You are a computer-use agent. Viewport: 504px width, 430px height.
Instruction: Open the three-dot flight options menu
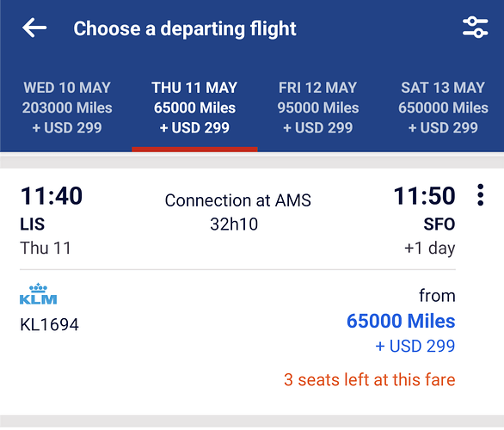click(x=480, y=194)
